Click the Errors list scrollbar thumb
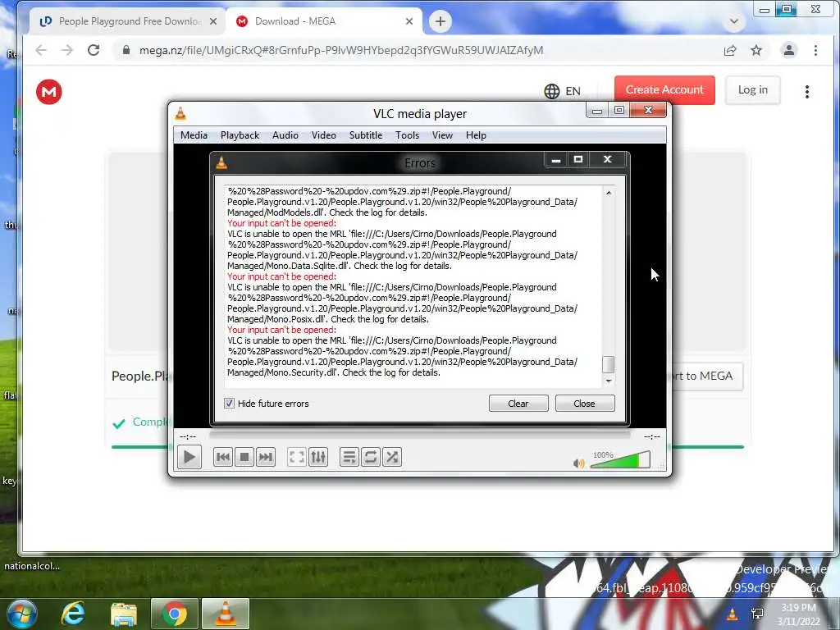The image size is (840, 630). point(609,364)
